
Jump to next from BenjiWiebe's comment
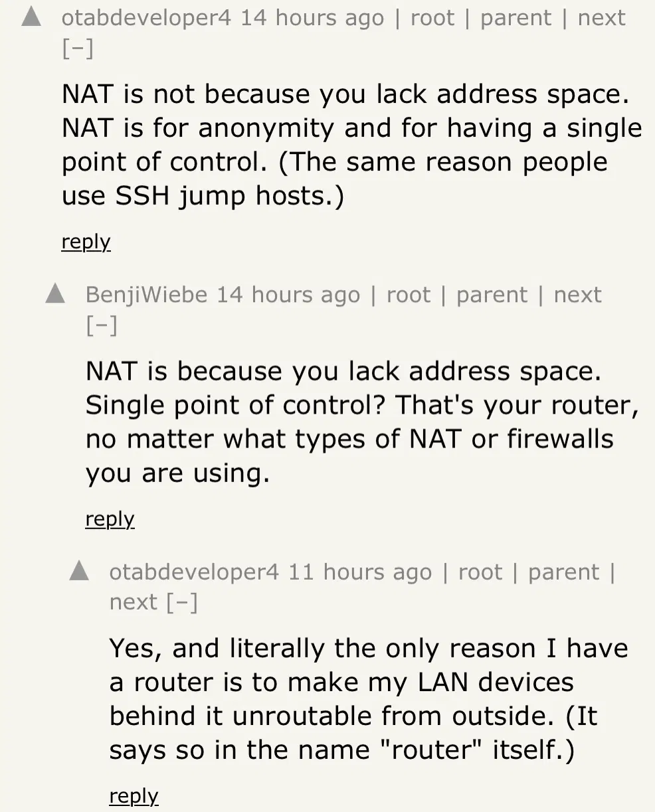tap(578, 295)
